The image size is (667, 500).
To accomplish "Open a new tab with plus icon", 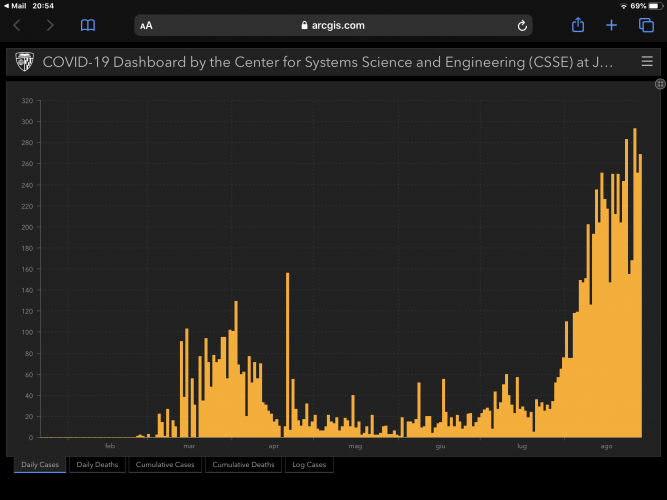I will tap(611, 25).
